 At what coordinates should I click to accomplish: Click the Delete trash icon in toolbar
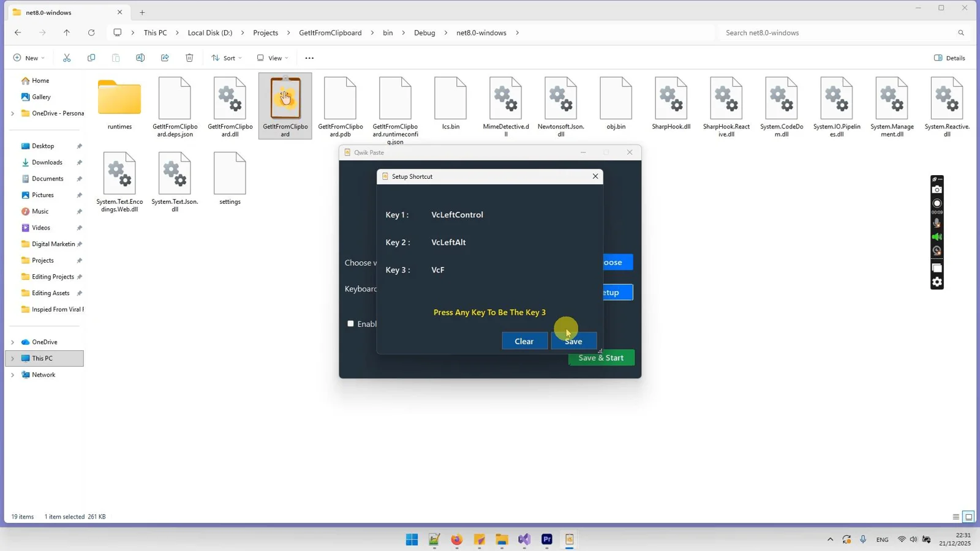point(189,58)
